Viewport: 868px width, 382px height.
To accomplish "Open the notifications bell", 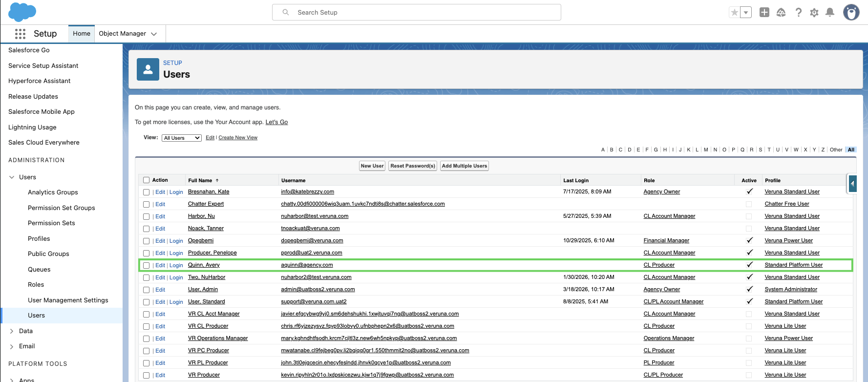I will pyautogui.click(x=830, y=13).
